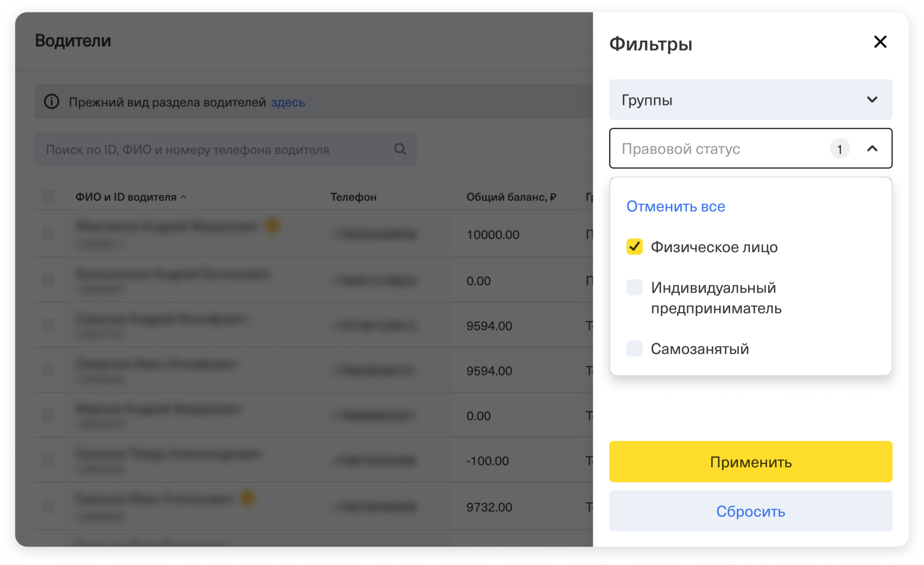Select the driver row with balance -100.00
Viewport: 924px width, 565px height.
pyautogui.click(x=48, y=461)
